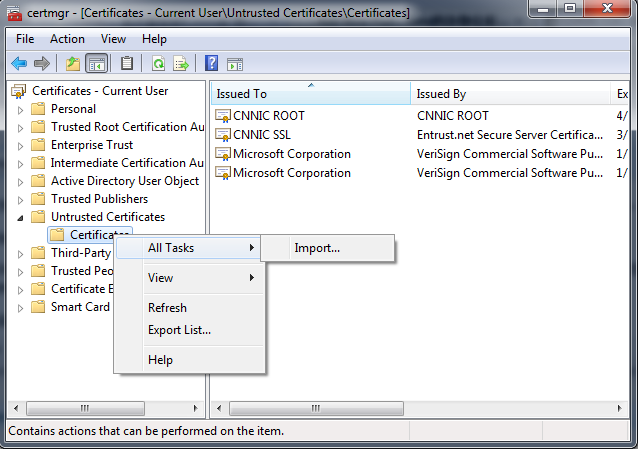Click the Export List toolbar icon
This screenshot has height=449, width=638.
coord(181,64)
